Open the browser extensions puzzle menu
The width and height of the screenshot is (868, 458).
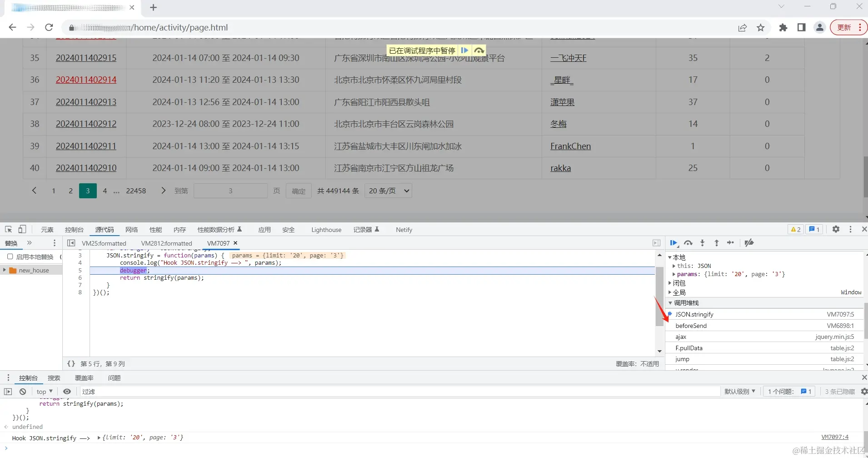[783, 28]
